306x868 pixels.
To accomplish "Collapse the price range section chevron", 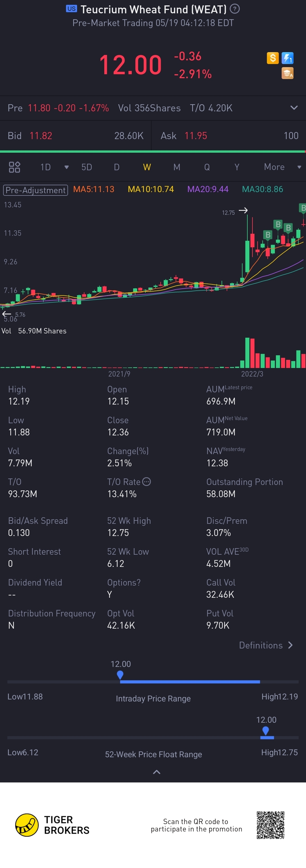I will tap(157, 772).
